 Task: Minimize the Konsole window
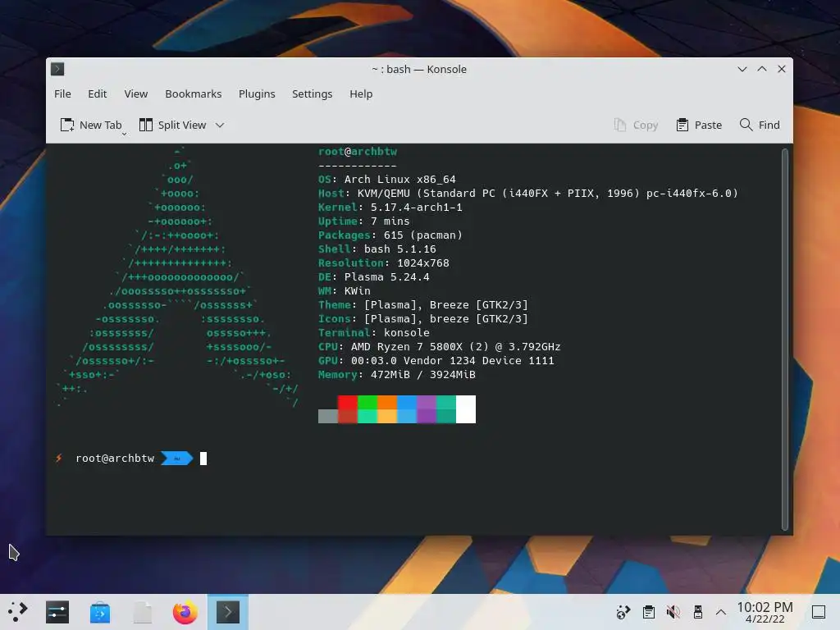pos(742,69)
